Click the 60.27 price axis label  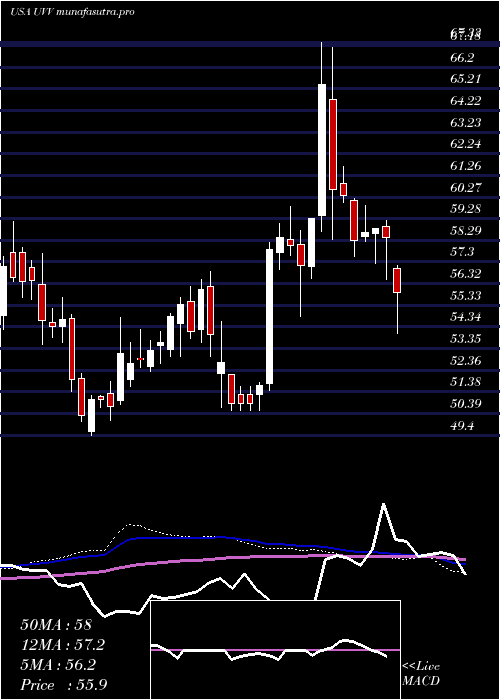[x=466, y=188]
